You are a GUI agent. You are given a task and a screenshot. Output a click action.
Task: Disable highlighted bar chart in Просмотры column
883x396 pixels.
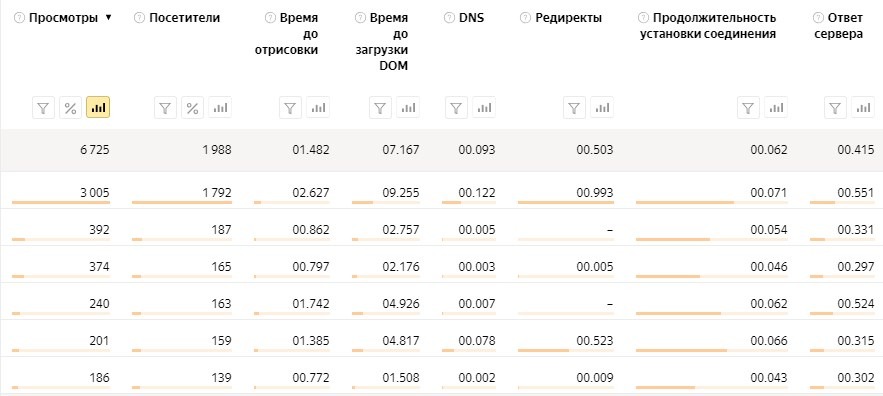[x=98, y=108]
